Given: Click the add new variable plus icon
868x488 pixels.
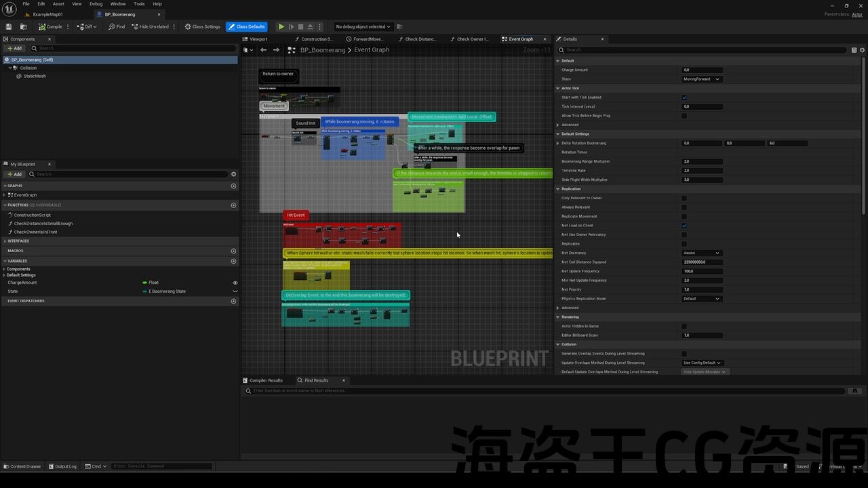Looking at the screenshot, I should 233,261.
